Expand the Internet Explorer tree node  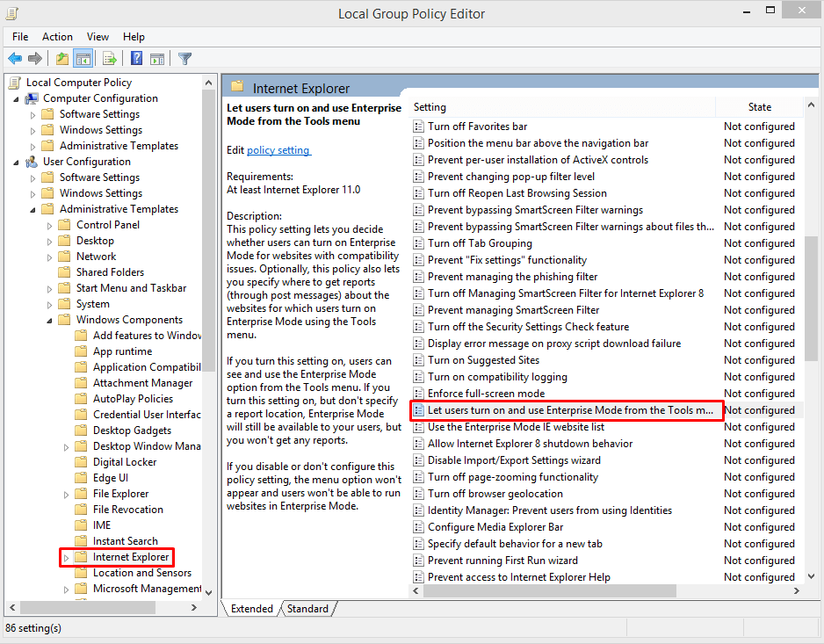pyautogui.click(x=66, y=557)
